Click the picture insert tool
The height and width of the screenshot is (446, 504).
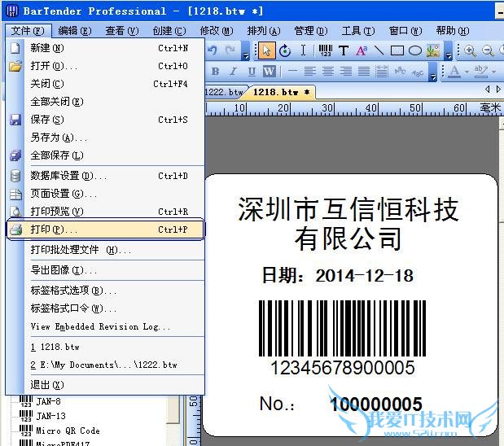coord(432,50)
